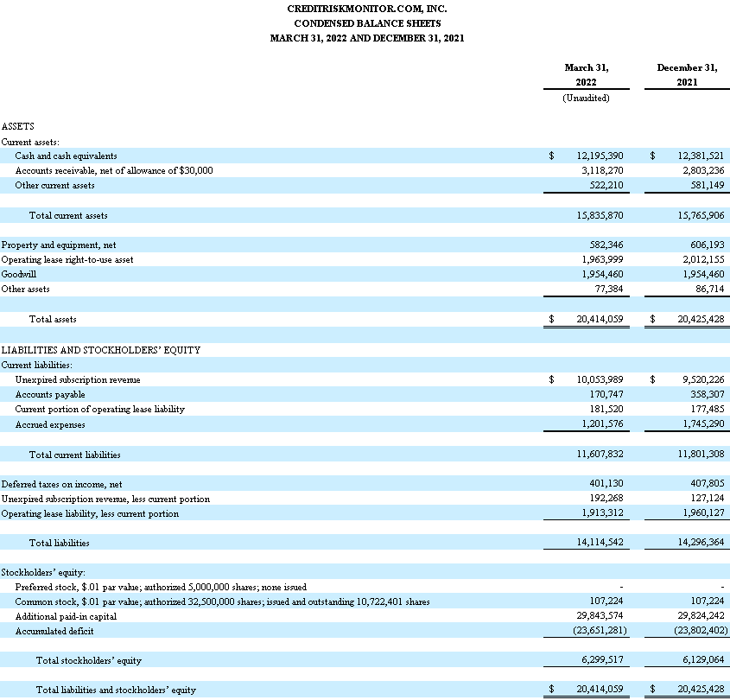Select the 'Accounts payable' label
Image resolution: width=730 pixels, height=700 pixels.
coord(50,395)
